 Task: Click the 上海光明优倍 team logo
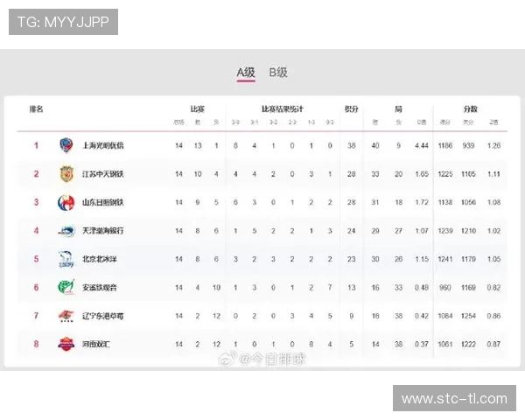(x=66, y=145)
